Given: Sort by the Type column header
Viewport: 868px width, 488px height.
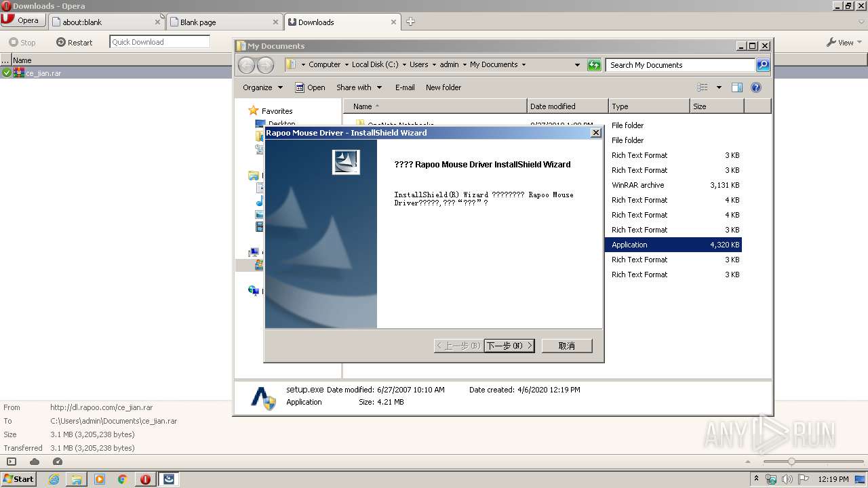Looking at the screenshot, I should tap(649, 106).
